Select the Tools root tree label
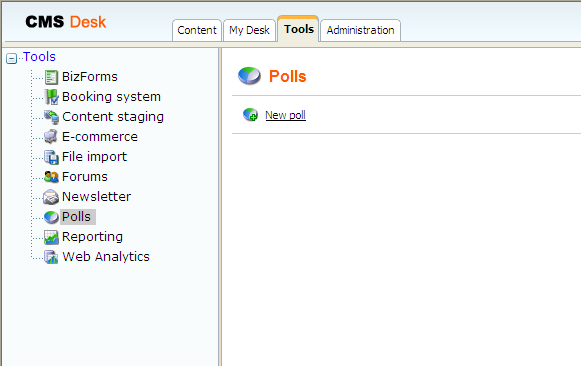 point(39,57)
